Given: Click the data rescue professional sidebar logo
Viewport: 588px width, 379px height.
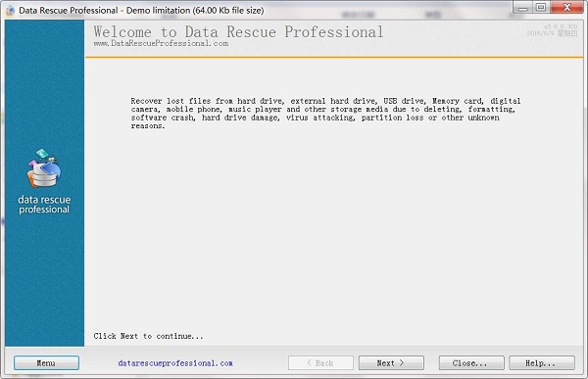Looking at the screenshot, I should [44, 181].
